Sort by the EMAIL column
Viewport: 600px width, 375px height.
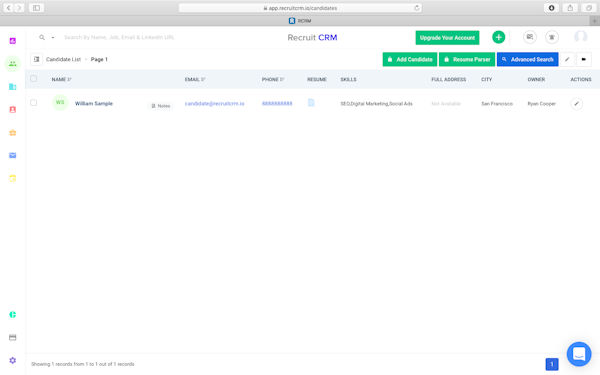pos(195,80)
